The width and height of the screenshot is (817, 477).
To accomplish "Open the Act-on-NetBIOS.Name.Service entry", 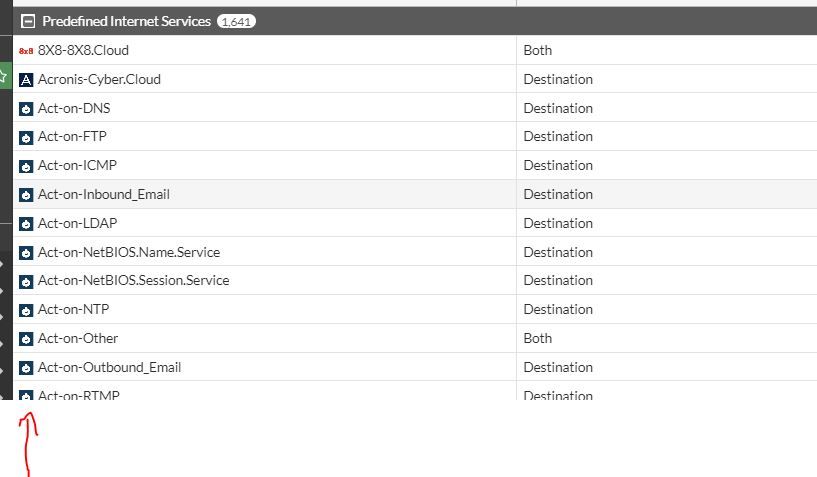I will [x=129, y=252].
